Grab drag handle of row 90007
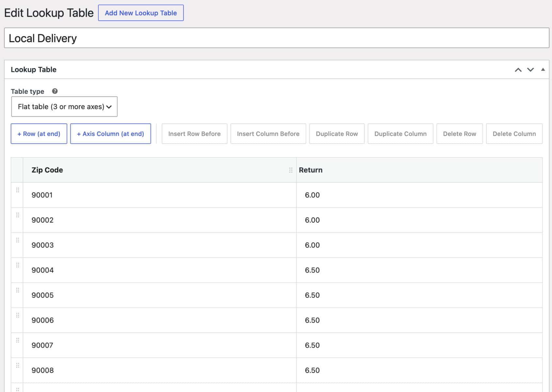This screenshot has height=392, width=552. click(18, 340)
